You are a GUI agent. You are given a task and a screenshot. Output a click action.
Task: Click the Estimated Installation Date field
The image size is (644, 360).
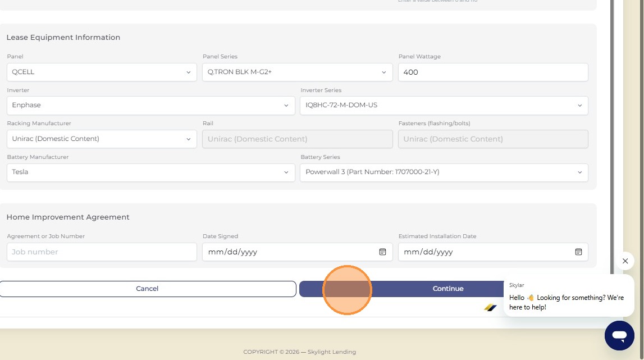pos(493,252)
